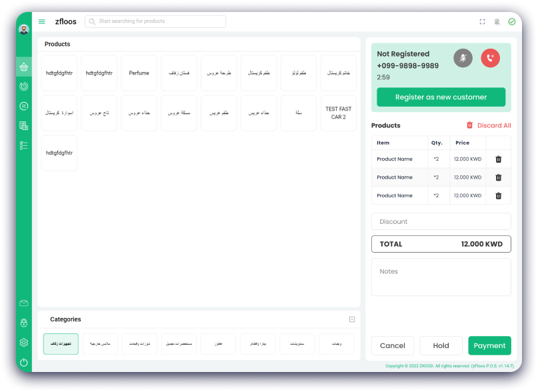Screen dimensions: 538x392
Task: Toggle the hamburger menu beside zfloos
Action: click(x=42, y=21)
